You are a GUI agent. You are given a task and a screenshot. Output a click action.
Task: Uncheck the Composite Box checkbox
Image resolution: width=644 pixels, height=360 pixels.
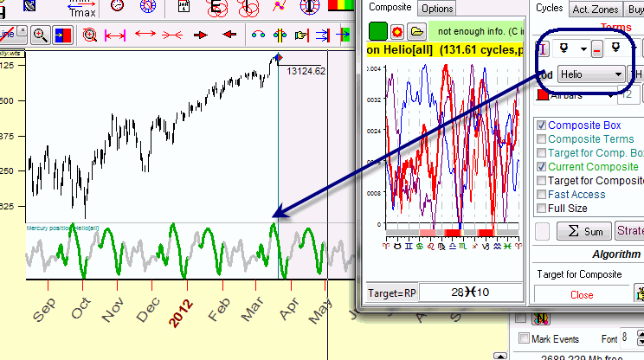pos(541,125)
